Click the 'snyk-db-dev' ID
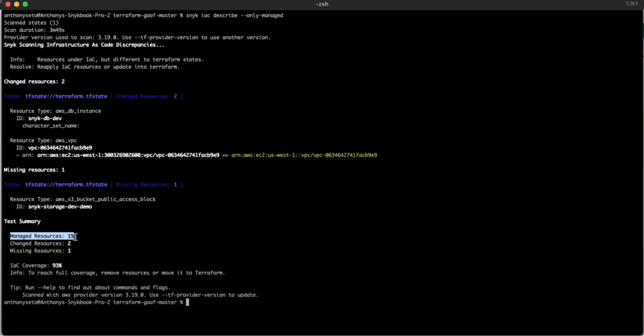The width and height of the screenshot is (644, 336). click(x=45, y=118)
